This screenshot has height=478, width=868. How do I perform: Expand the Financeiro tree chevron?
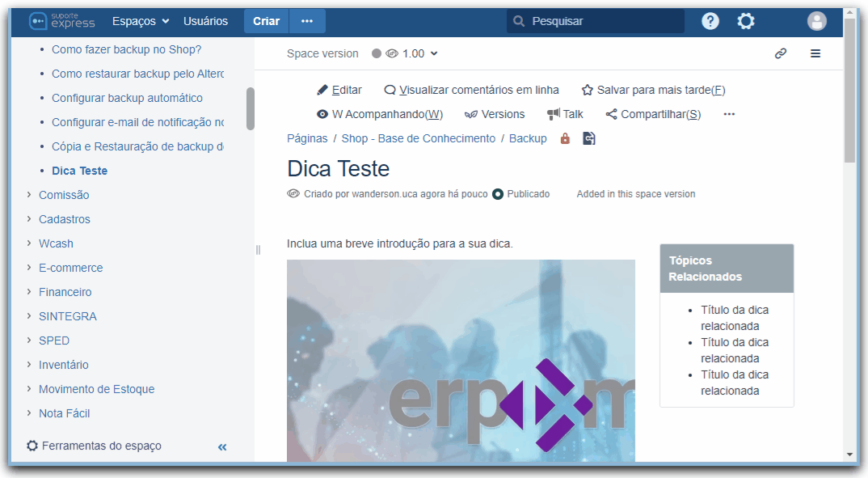click(29, 292)
